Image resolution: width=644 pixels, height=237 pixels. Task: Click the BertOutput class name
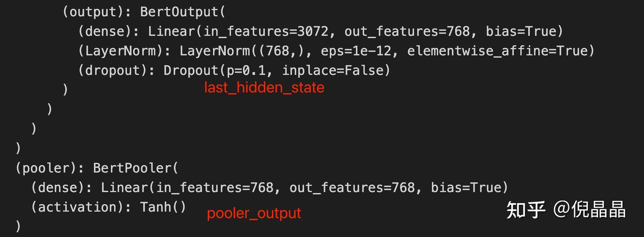pyautogui.click(x=179, y=12)
